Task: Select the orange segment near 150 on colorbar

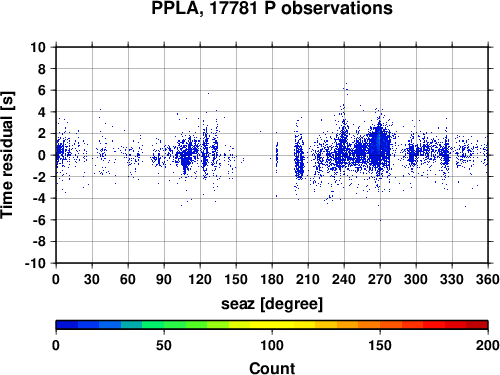Action: tap(380, 325)
